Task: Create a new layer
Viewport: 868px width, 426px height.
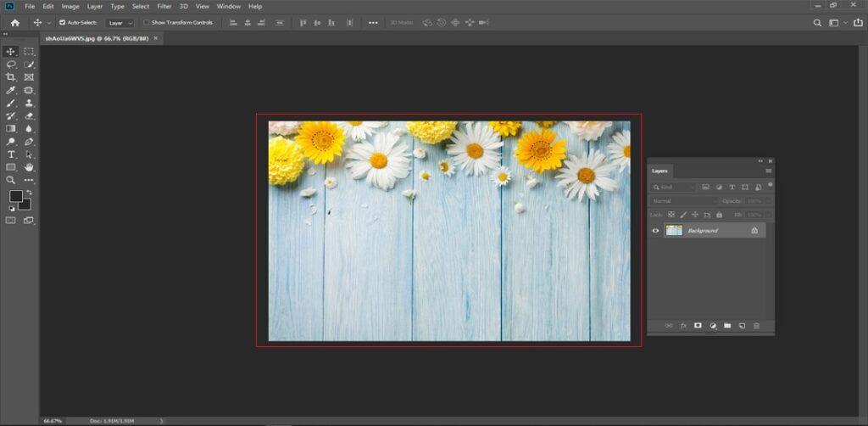Action: point(743,326)
